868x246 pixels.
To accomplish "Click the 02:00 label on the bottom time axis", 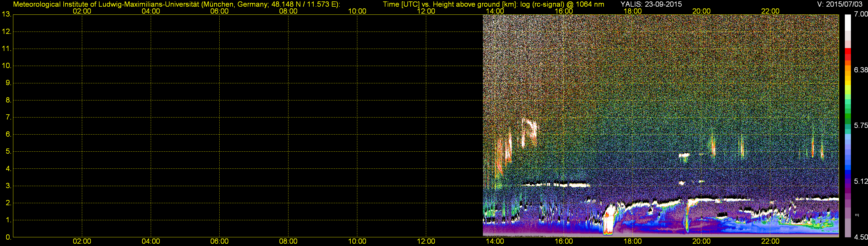I will tap(82, 241).
